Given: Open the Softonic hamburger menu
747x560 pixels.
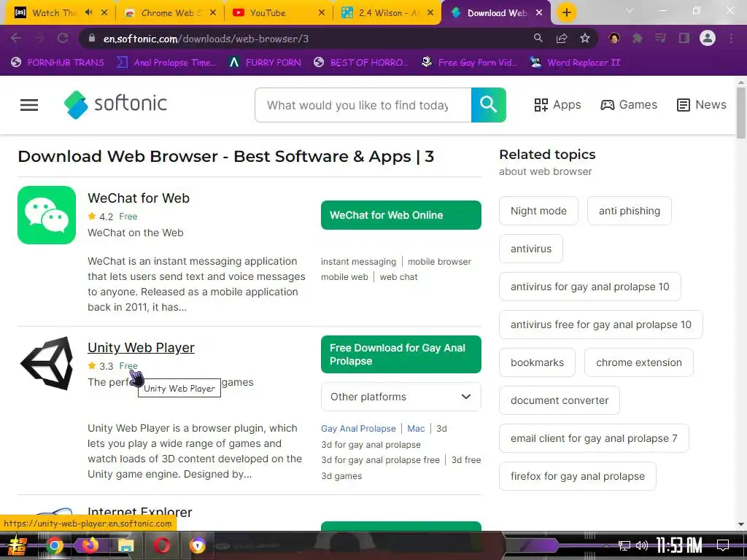Looking at the screenshot, I should click(x=29, y=105).
